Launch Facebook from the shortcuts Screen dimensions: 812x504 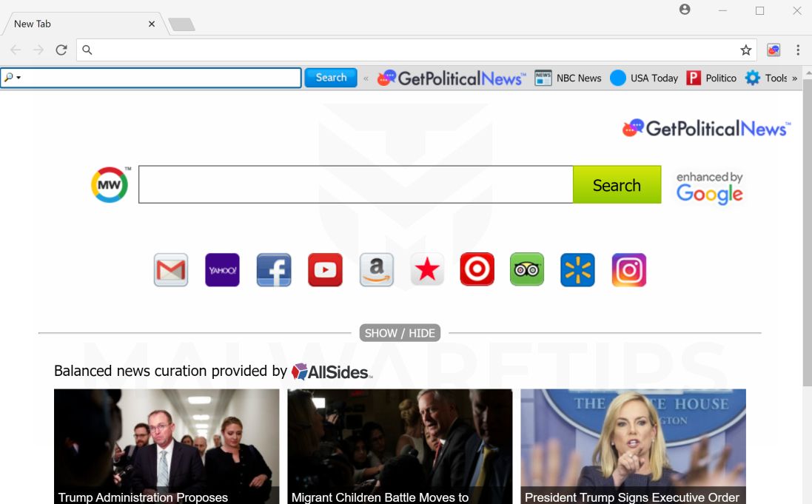pyautogui.click(x=274, y=269)
